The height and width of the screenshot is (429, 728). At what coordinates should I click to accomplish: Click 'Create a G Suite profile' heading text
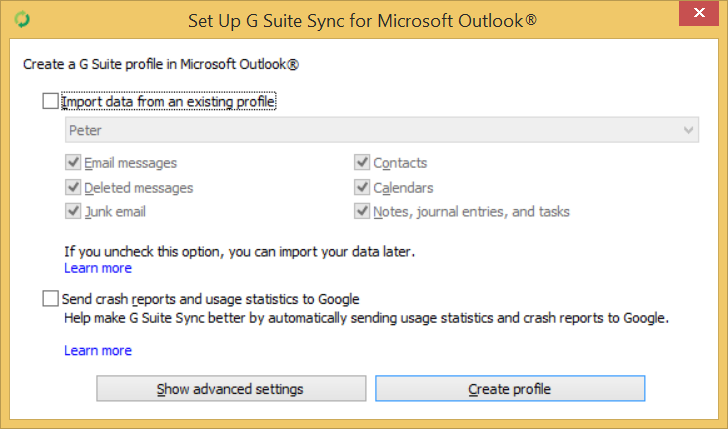(x=161, y=64)
